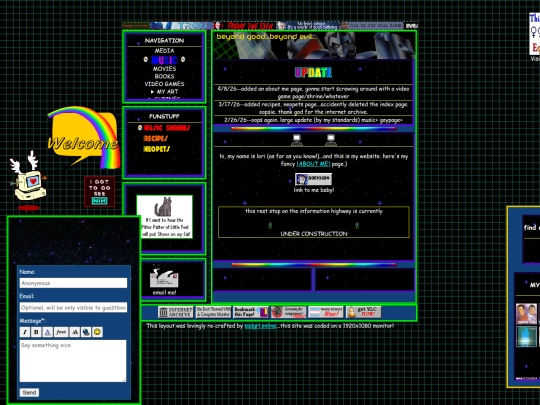Image resolution: width=540 pixels, height=405 pixels.
Task: Click the Scream for vengeance badge
Action: [288, 312]
